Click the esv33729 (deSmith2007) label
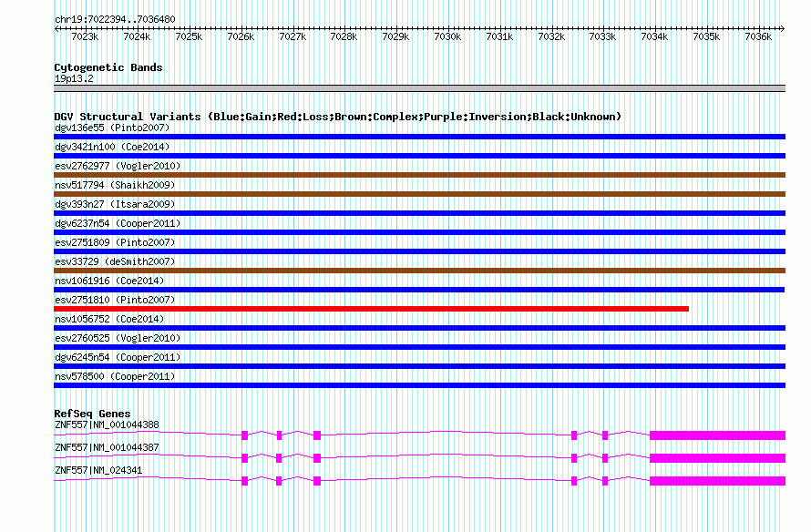Screen dimensions: 811x532 [x=115, y=261]
